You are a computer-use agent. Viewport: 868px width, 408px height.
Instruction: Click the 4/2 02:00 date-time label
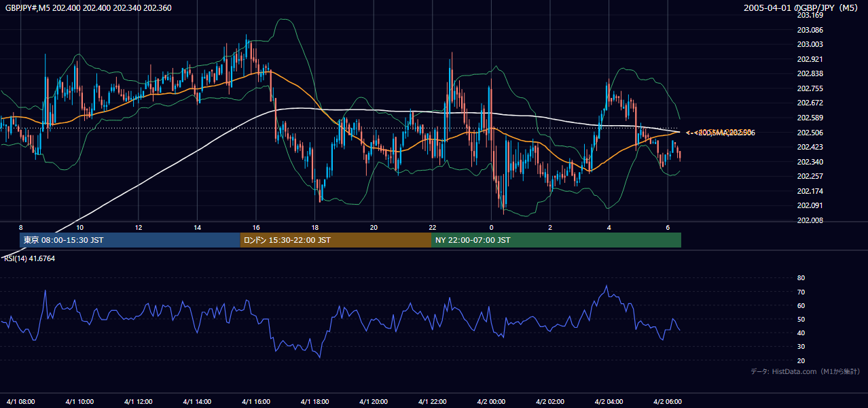coord(550,401)
